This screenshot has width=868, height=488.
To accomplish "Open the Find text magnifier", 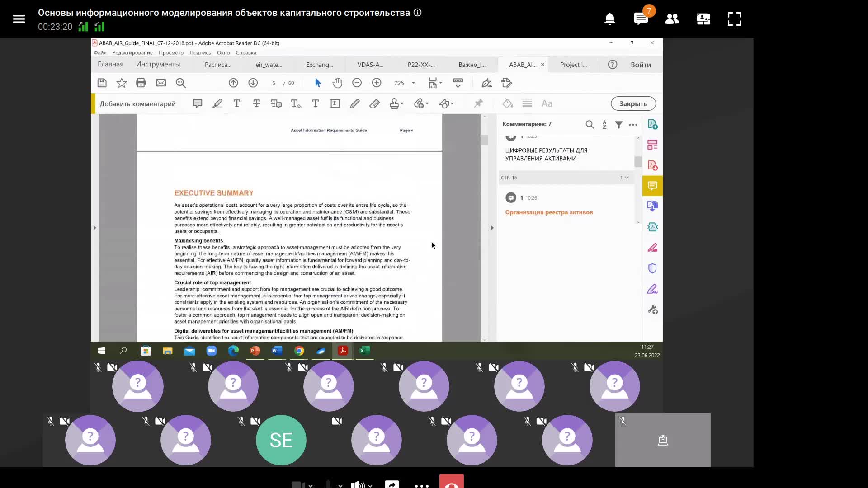I will coord(181,83).
